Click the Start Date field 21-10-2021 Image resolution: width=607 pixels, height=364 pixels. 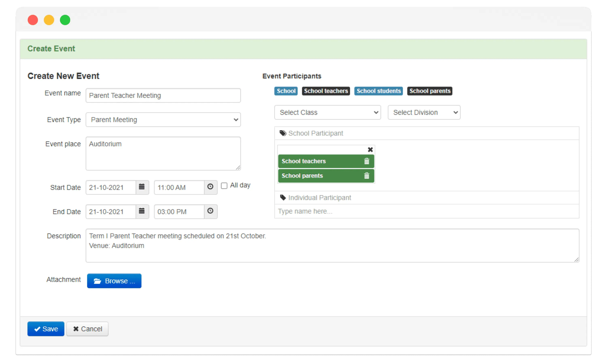click(111, 187)
